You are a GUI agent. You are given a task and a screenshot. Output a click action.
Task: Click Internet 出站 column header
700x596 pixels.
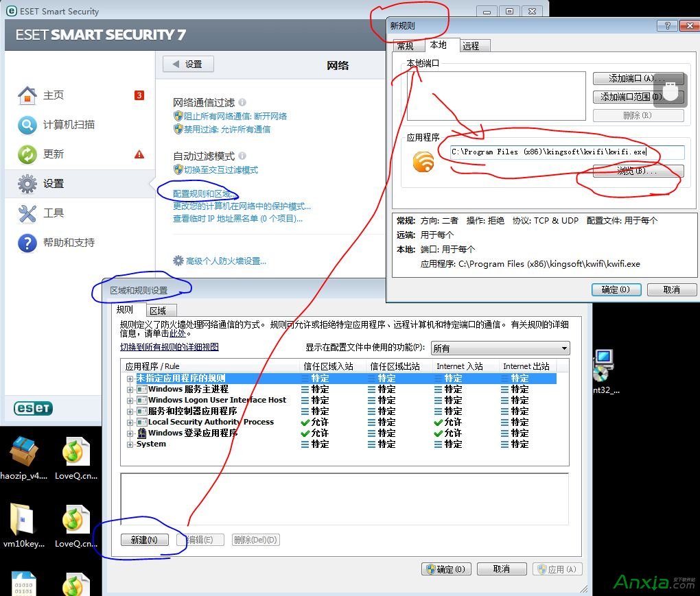pyautogui.click(x=526, y=366)
